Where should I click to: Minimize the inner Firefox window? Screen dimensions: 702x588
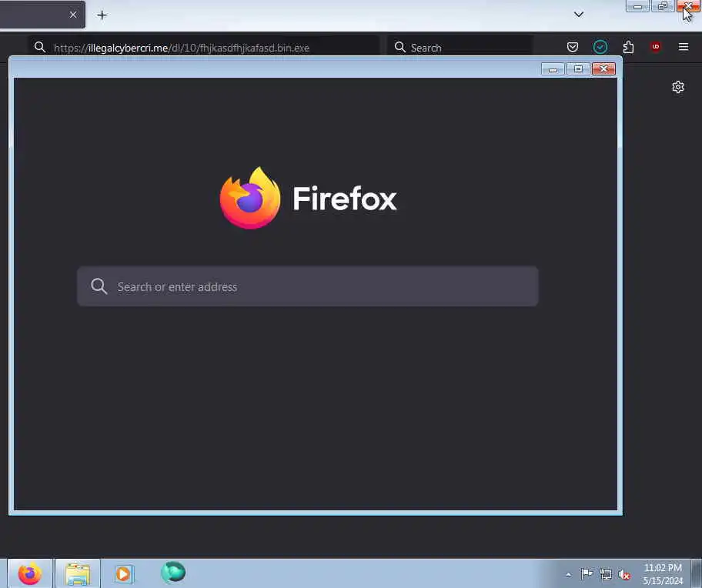coord(553,69)
